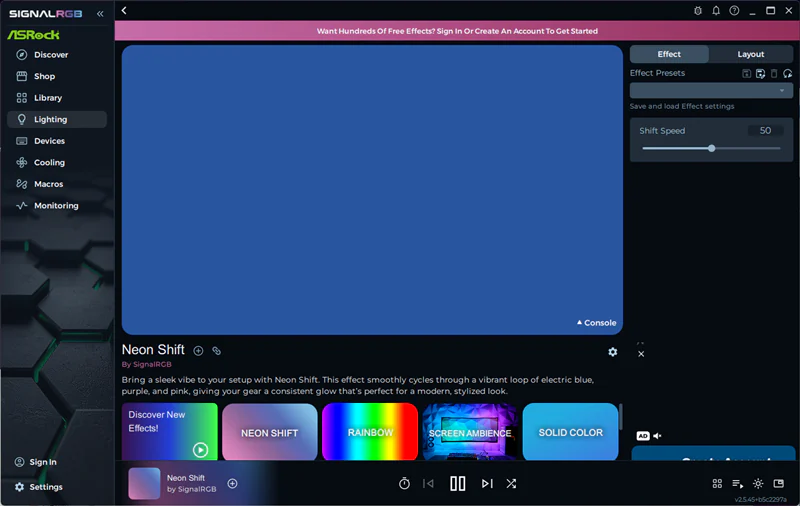Collapse the left sidebar
Image resolution: width=800 pixels, height=506 pixels.
tap(100, 14)
